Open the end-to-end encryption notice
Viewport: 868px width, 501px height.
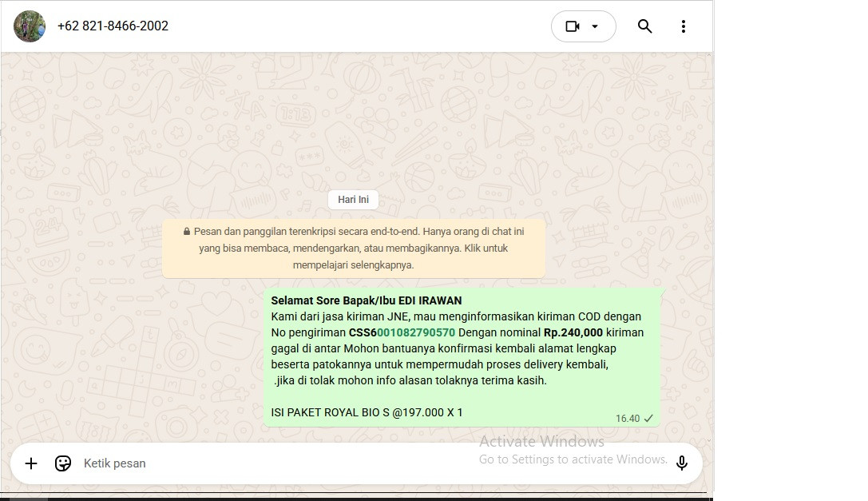(354, 249)
